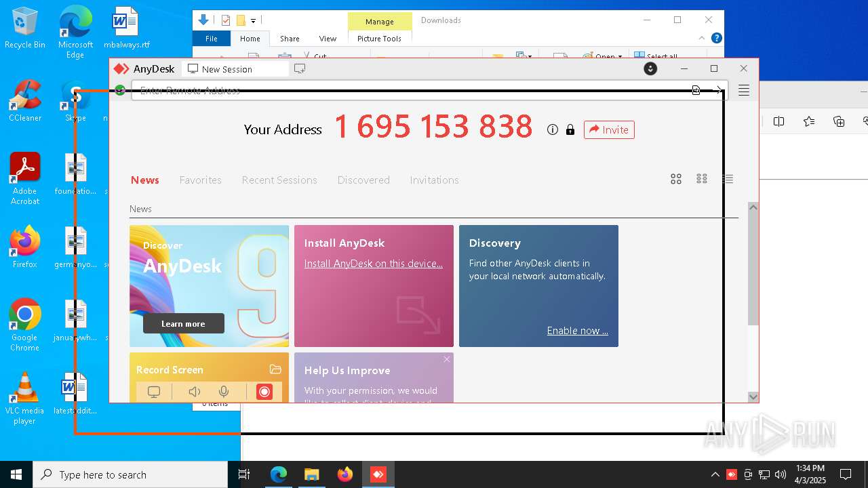Select the Discovered tab

363,180
